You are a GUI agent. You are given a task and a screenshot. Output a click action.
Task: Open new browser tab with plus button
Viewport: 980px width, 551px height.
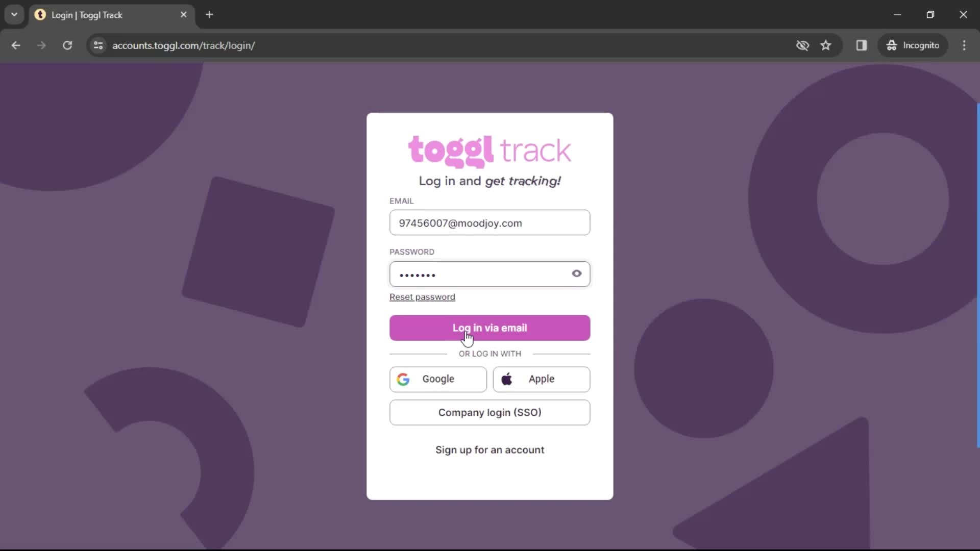[210, 15]
